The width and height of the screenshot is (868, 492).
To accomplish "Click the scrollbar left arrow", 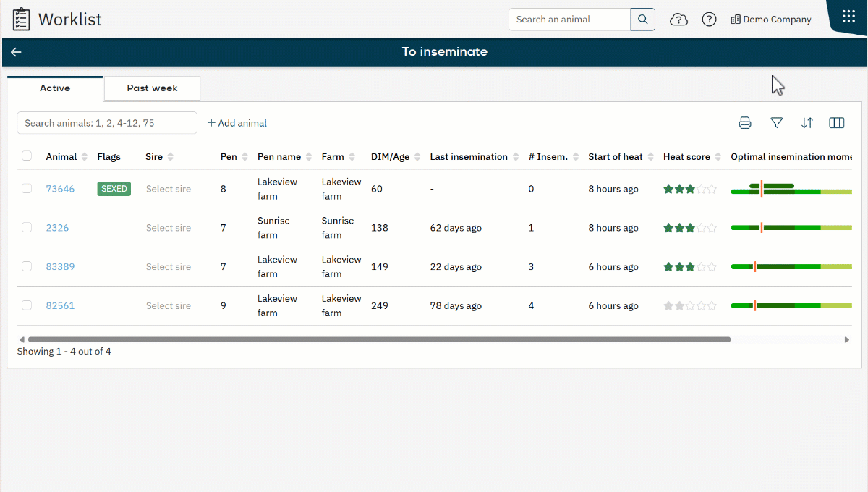I will point(22,339).
